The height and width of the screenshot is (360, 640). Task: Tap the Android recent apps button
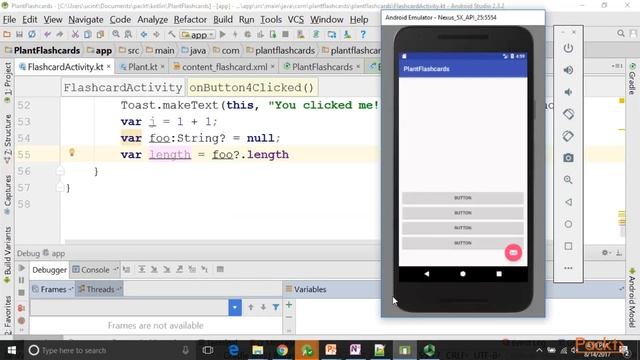(x=499, y=274)
